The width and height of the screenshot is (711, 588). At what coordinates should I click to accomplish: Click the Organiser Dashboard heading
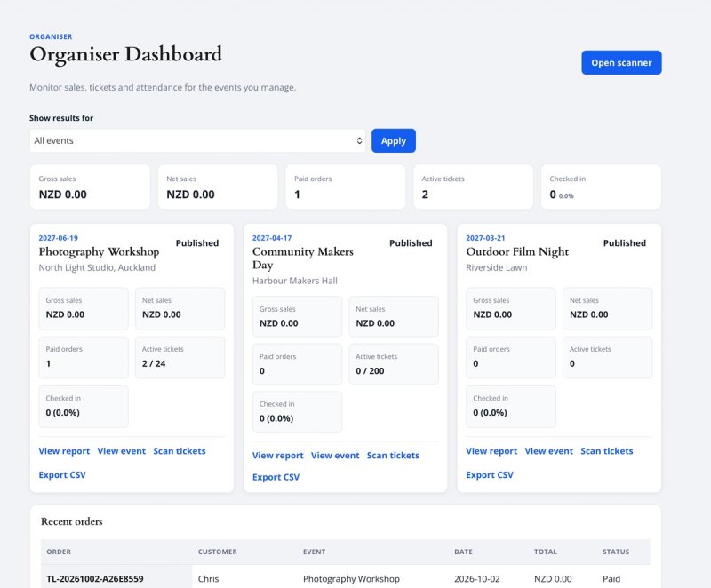click(x=125, y=54)
